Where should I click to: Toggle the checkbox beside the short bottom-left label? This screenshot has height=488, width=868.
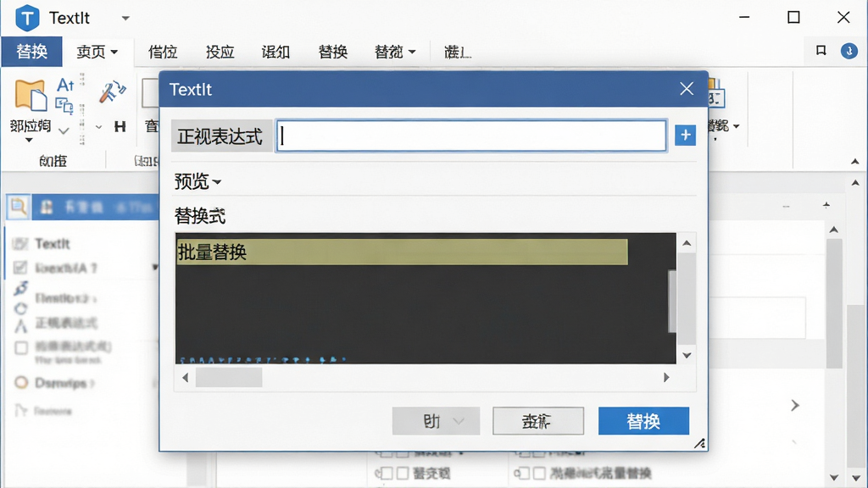[x=403, y=473]
